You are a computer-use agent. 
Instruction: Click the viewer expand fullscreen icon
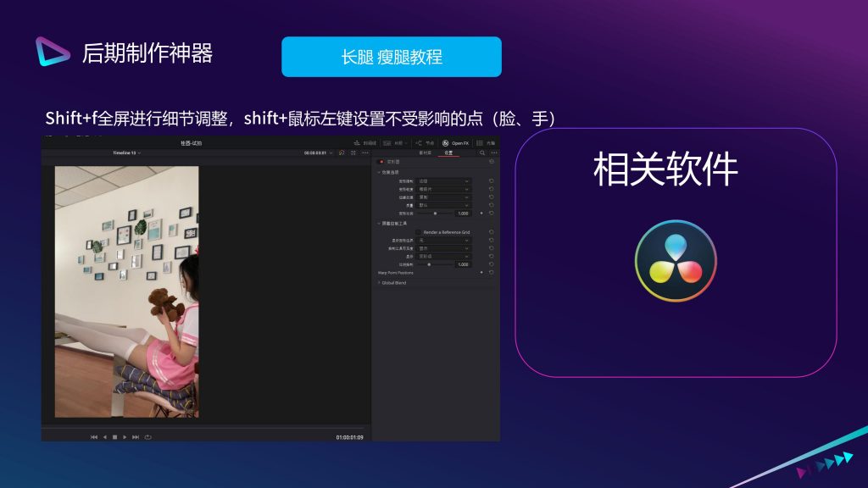(x=353, y=152)
